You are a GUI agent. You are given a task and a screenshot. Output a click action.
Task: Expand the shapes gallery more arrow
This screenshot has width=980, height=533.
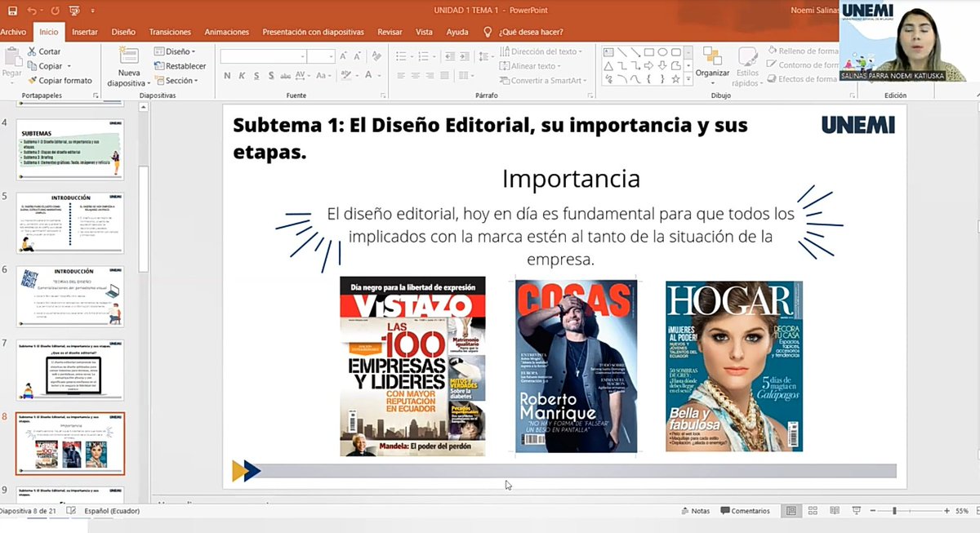[688, 80]
